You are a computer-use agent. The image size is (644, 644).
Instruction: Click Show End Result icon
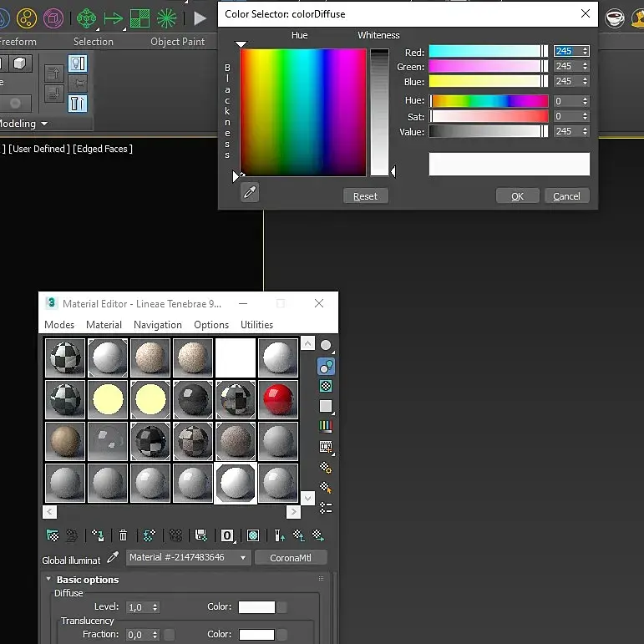click(279, 535)
